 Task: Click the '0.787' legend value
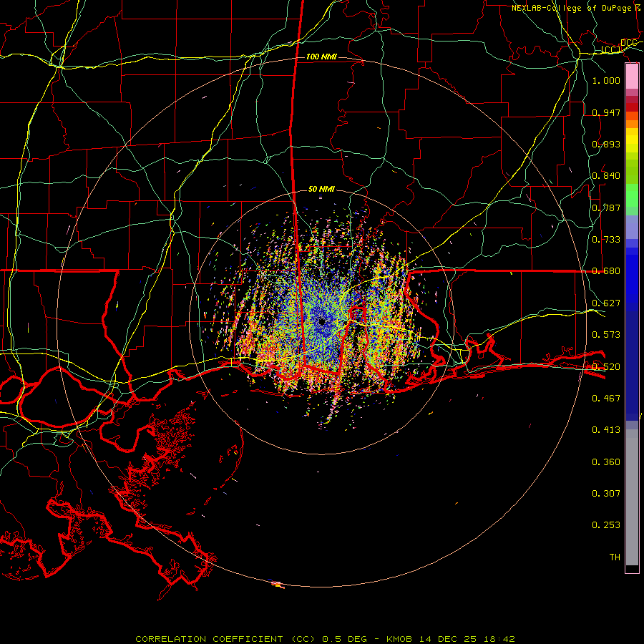click(606, 208)
